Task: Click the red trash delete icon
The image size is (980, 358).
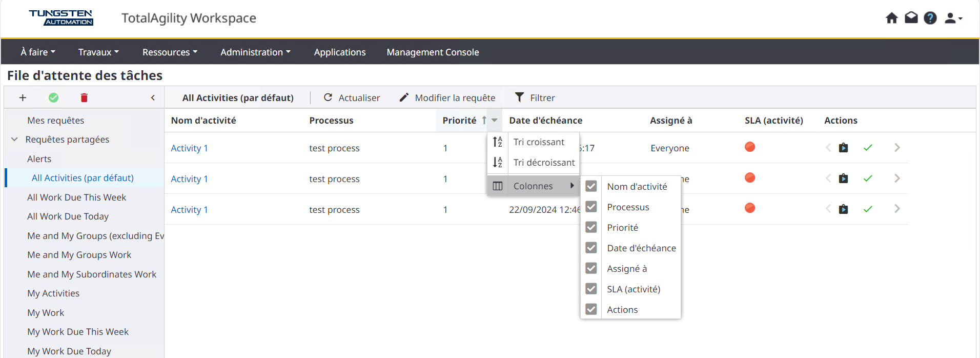Action: [84, 97]
